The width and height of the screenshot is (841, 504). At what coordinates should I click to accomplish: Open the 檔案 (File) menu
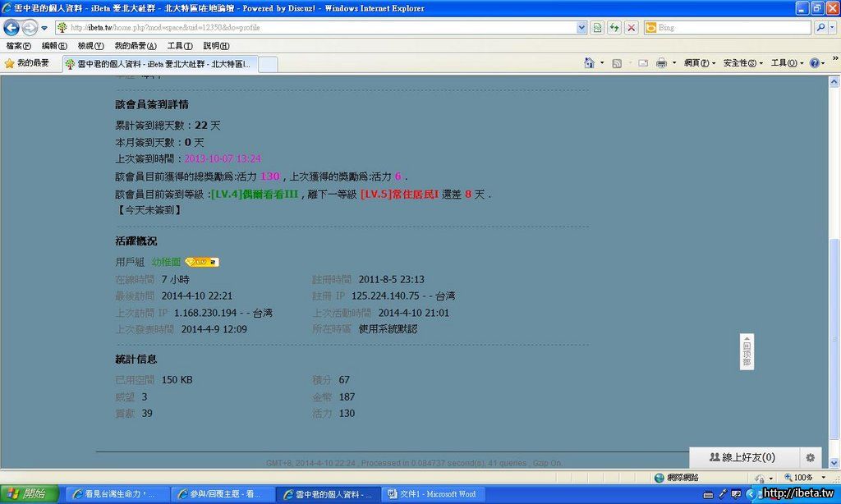pyautogui.click(x=18, y=46)
